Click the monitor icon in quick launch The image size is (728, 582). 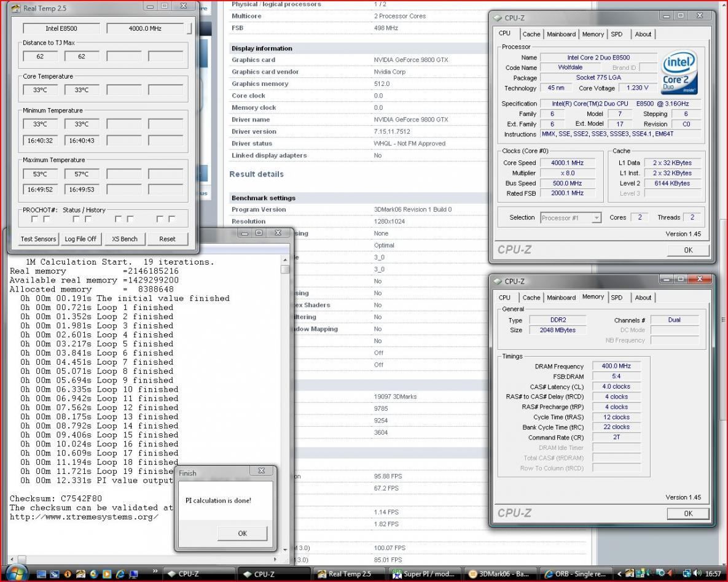[133, 574]
